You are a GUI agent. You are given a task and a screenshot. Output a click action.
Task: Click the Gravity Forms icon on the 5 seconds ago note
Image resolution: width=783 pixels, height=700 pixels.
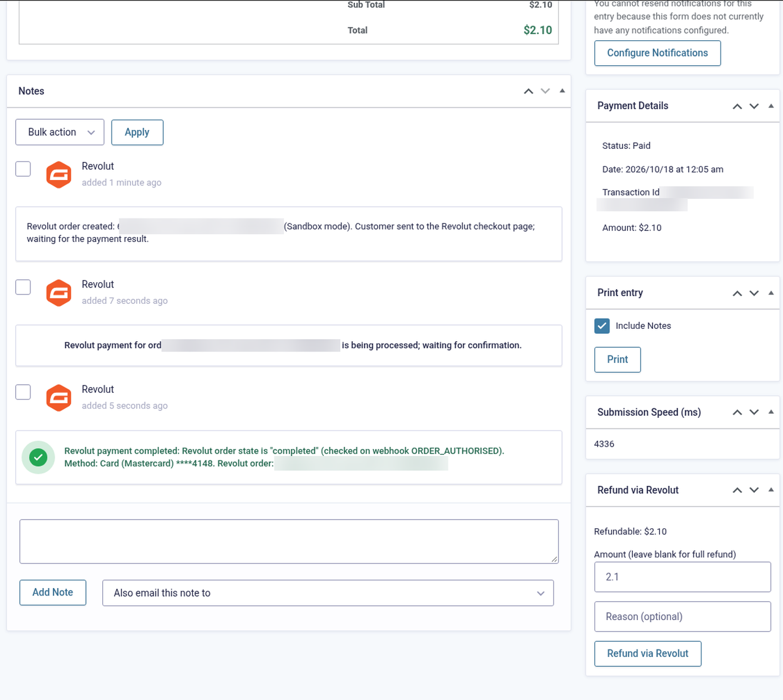(x=59, y=398)
